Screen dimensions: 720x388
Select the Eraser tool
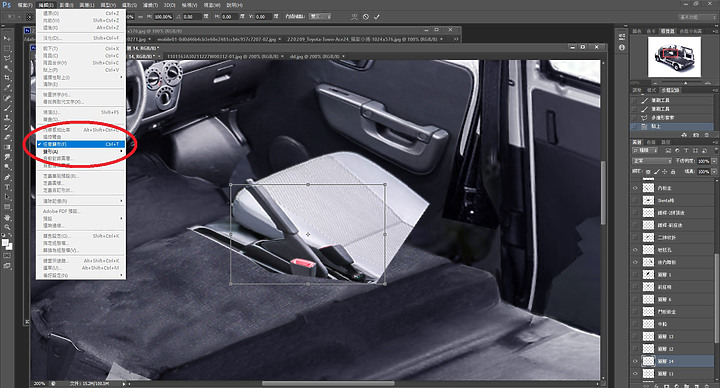7,137
